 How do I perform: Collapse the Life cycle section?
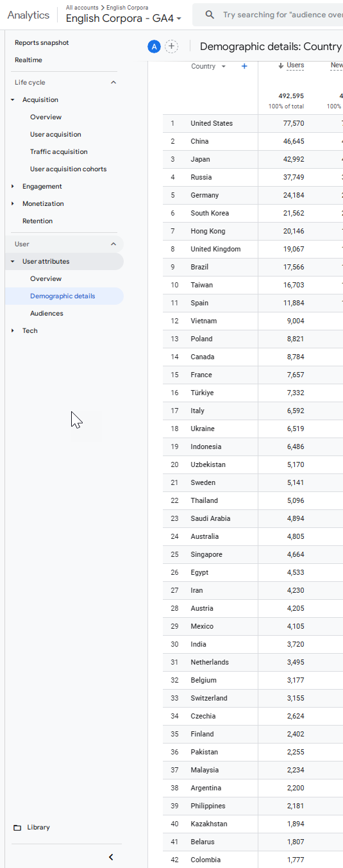[x=113, y=82]
